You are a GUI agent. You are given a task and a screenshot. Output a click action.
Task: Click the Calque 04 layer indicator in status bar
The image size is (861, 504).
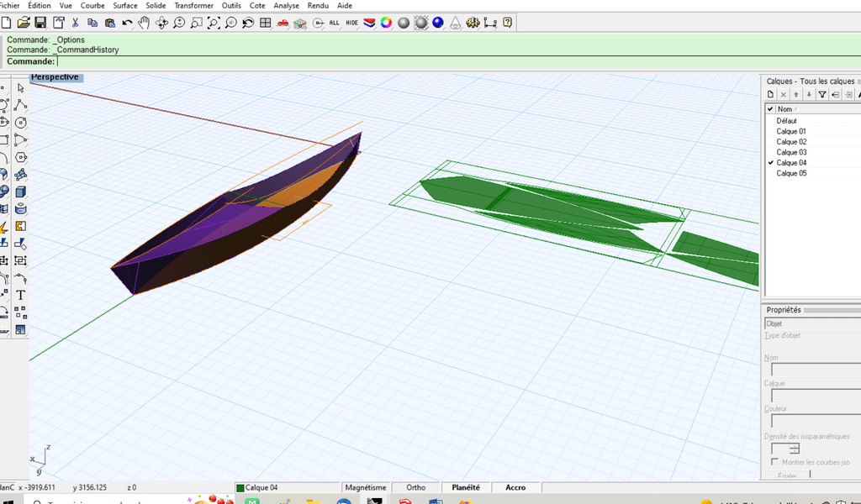288,487
